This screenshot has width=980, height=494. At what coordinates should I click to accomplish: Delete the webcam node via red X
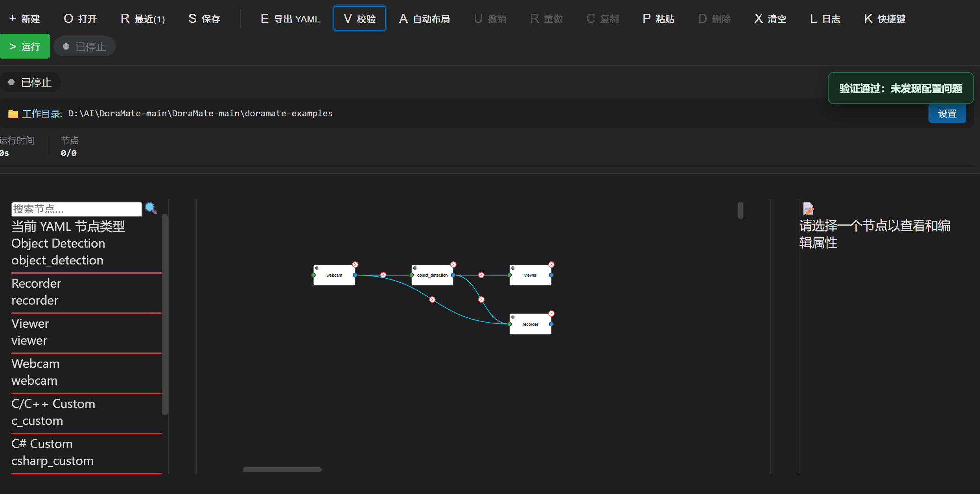pos(355,264)
